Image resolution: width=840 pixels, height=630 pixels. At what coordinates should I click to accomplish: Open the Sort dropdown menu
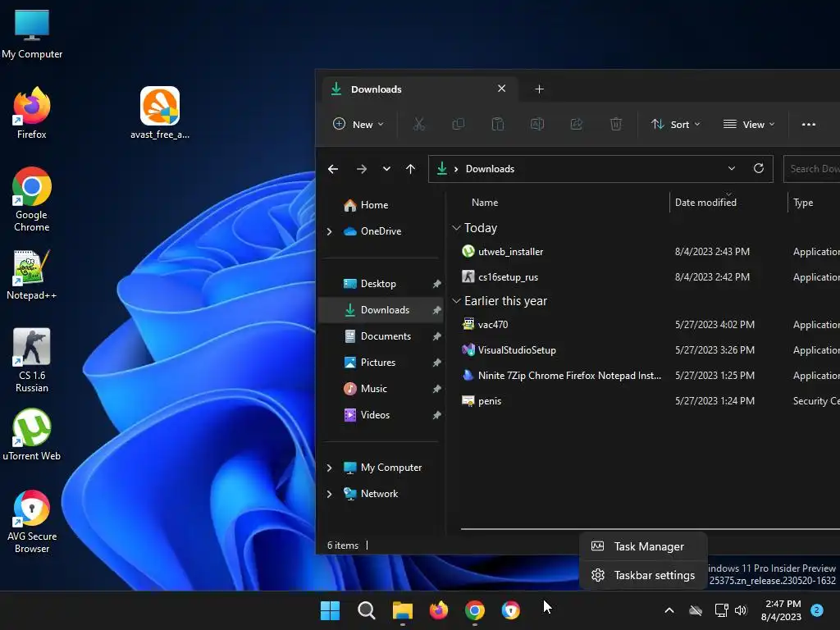pos(676,125)
